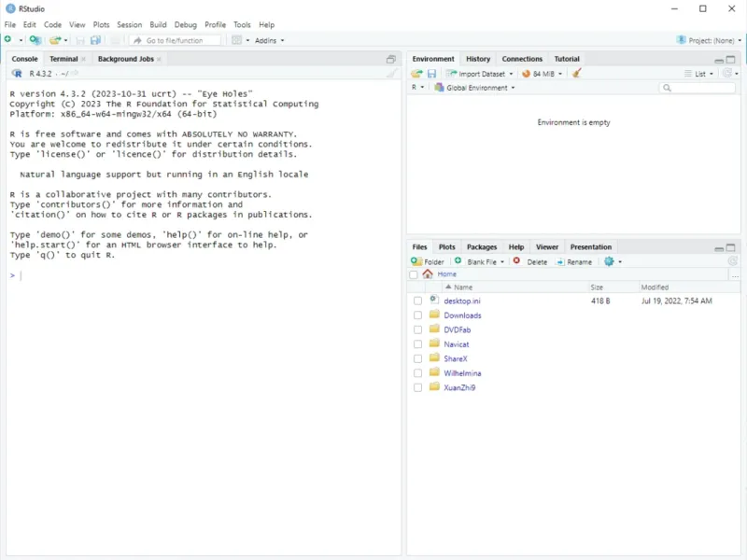Click the Environment search field
The width and height of the screenshot is (747, 560).
698,88
